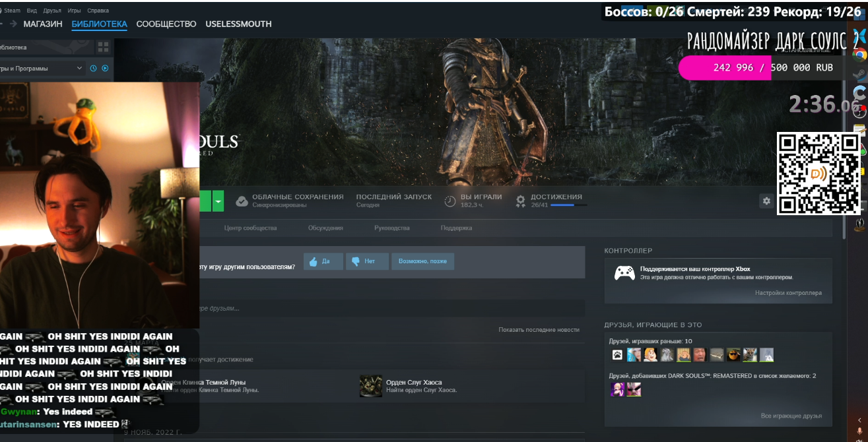Screen dimensions: 868x442
Task: Expand hidden tray icons chevron
Action: point(859,420)
